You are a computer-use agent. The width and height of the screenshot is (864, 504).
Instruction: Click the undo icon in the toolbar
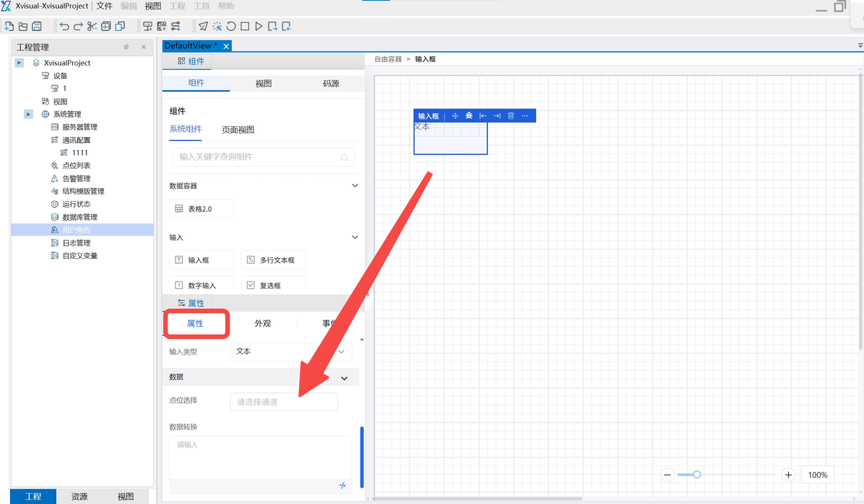[64, 26]
